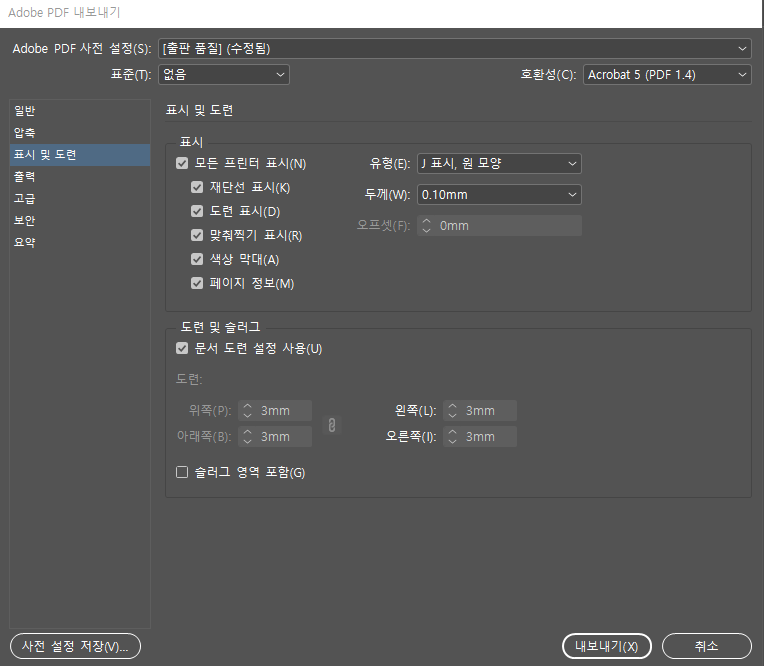
Task: Open 두께 dropdown 0.10mm
Action: pos(499,195)
